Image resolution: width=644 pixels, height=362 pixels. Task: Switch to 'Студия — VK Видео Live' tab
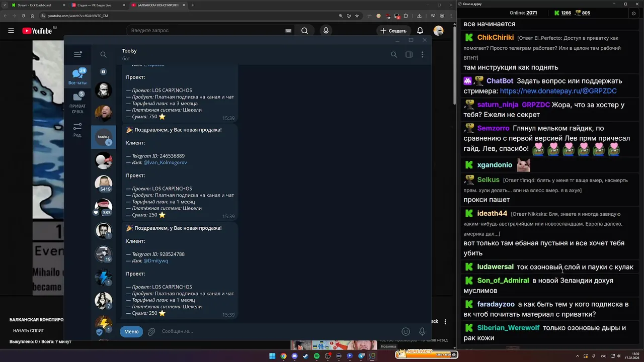tap(98, 5)
